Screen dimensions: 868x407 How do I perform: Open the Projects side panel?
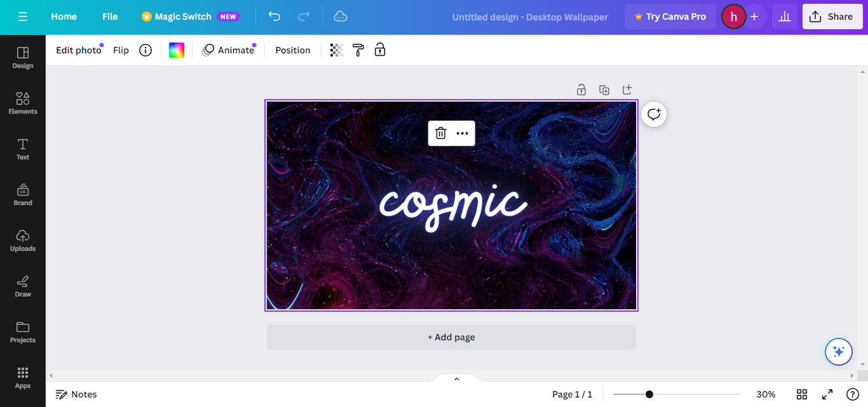[22, 332]
